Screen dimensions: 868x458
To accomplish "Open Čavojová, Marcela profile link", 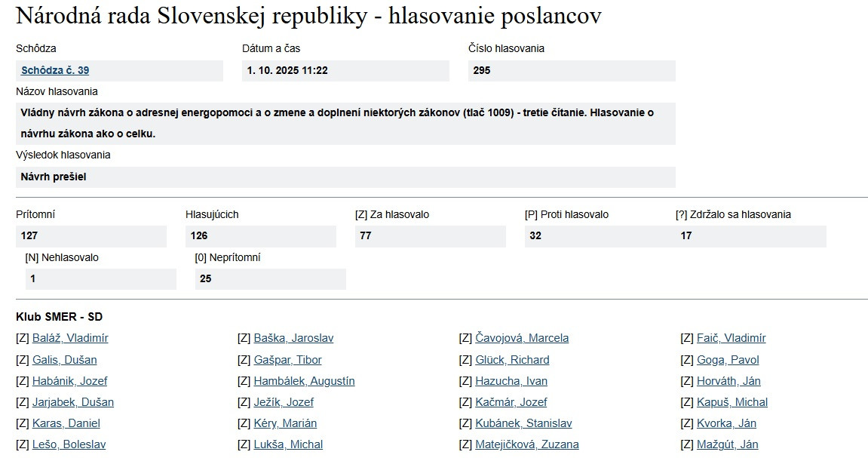I will click(x=522, y=338).
